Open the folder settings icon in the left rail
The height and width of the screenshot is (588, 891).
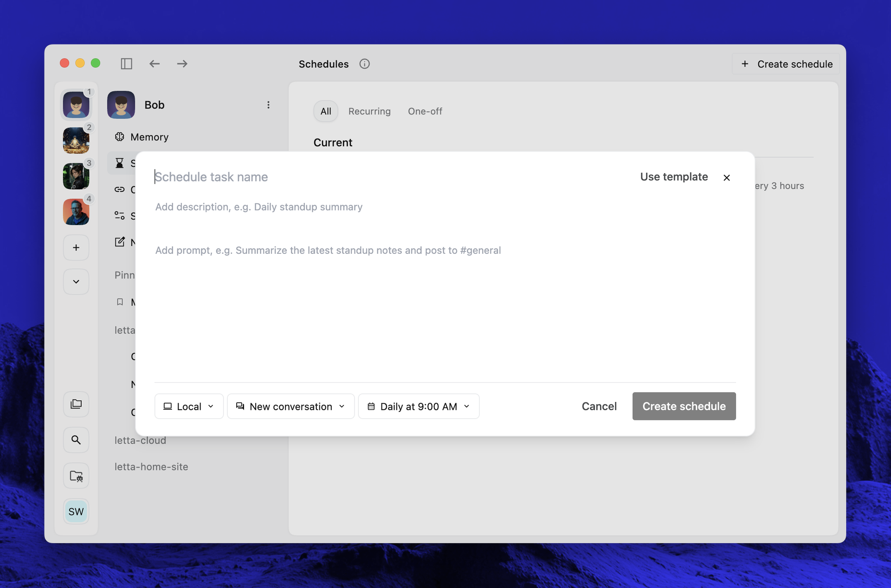point(76,476)
